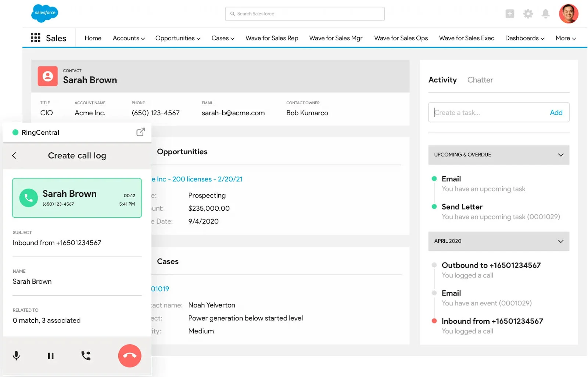Click the green RingCentral status dot
The width and height of the screenshot is (588, 377).
tap(15, 133)
